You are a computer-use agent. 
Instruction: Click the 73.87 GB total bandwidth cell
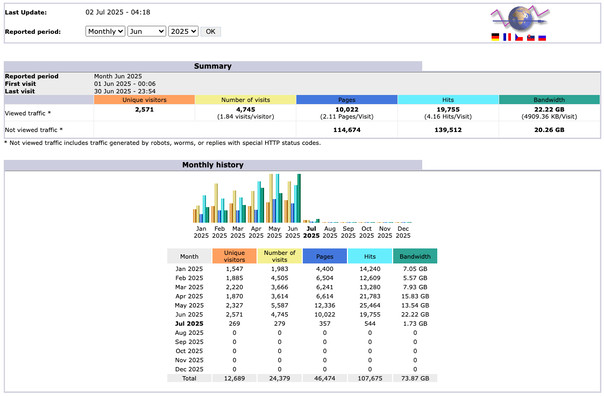point(415,379)
